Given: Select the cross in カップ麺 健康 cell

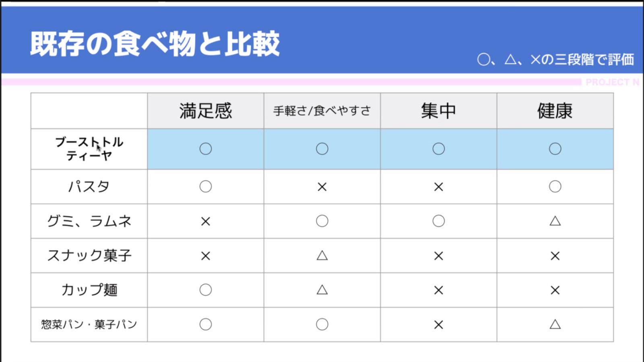Looking at the screenshot, I should point(555,290).
